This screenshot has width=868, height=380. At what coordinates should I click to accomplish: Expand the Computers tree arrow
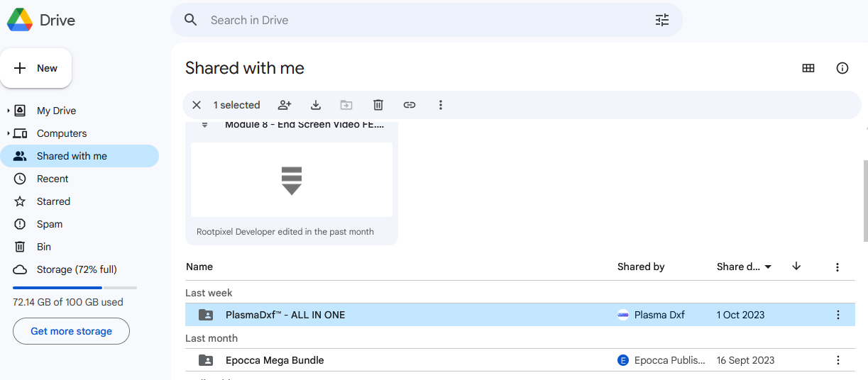point(9,133)
